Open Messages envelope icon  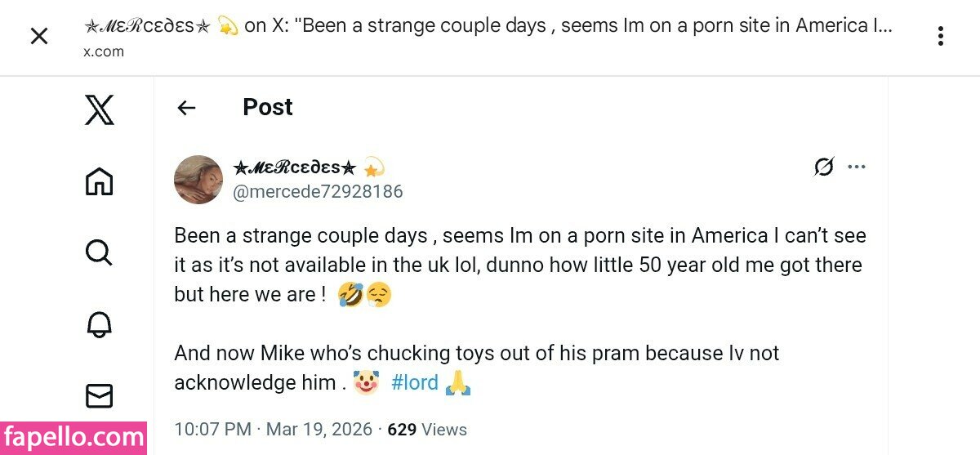[x=99, y=396]
